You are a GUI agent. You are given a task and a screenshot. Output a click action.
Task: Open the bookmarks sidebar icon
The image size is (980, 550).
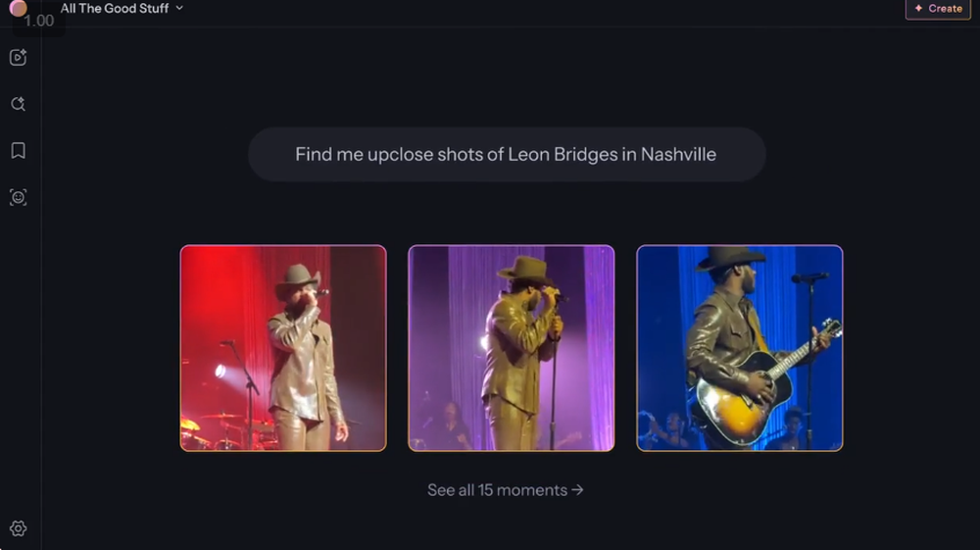[18, 151]
